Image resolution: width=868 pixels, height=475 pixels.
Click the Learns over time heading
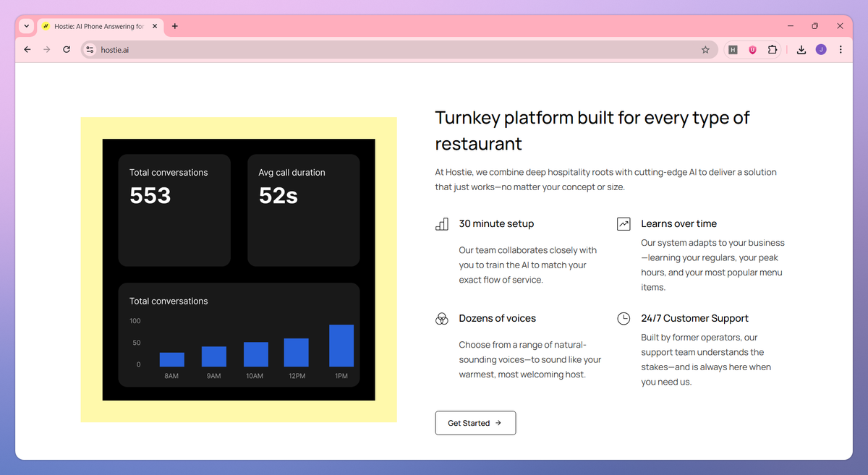(679, 224)
